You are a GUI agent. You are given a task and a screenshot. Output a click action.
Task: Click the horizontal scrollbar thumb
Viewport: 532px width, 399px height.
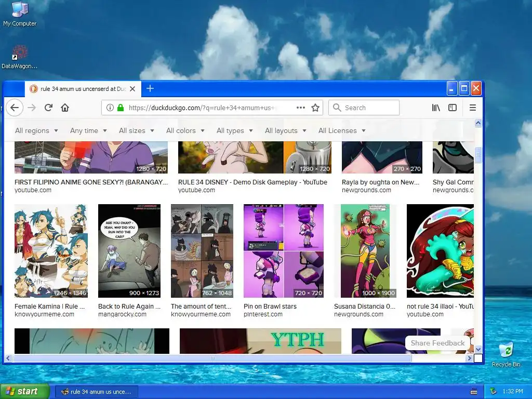coord(212,358)
